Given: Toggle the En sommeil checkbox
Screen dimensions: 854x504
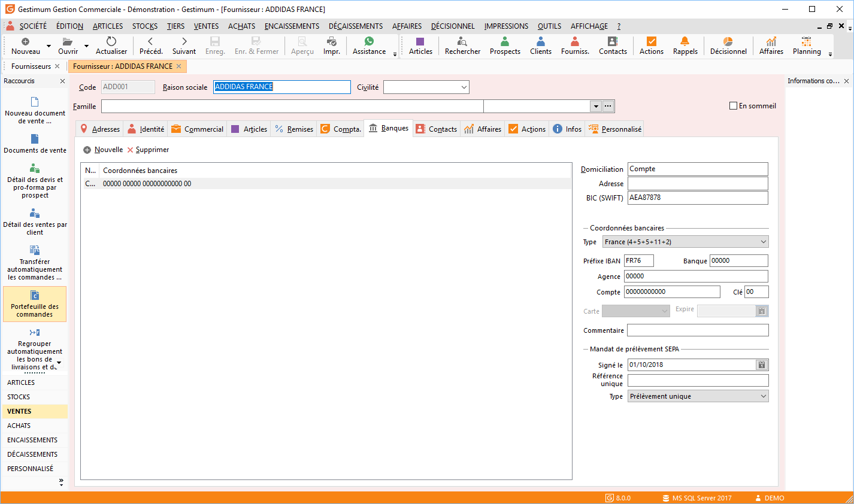Looking at the screenshot, I should (x=733, y=106).
